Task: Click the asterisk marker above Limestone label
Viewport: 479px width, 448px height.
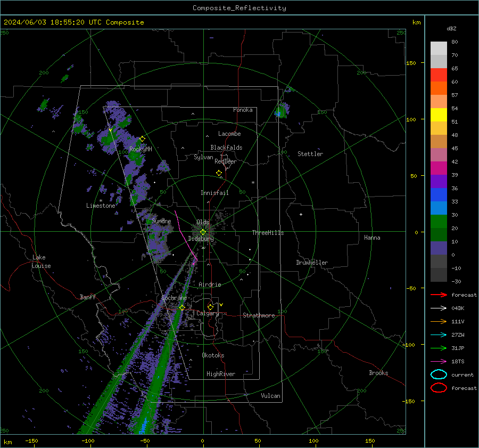Action: click(101, 201)
